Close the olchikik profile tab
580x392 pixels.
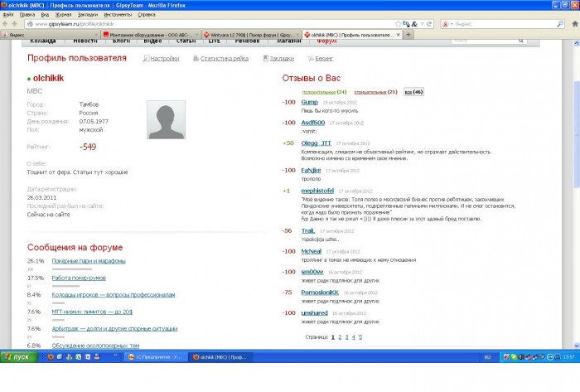[398, 35]
